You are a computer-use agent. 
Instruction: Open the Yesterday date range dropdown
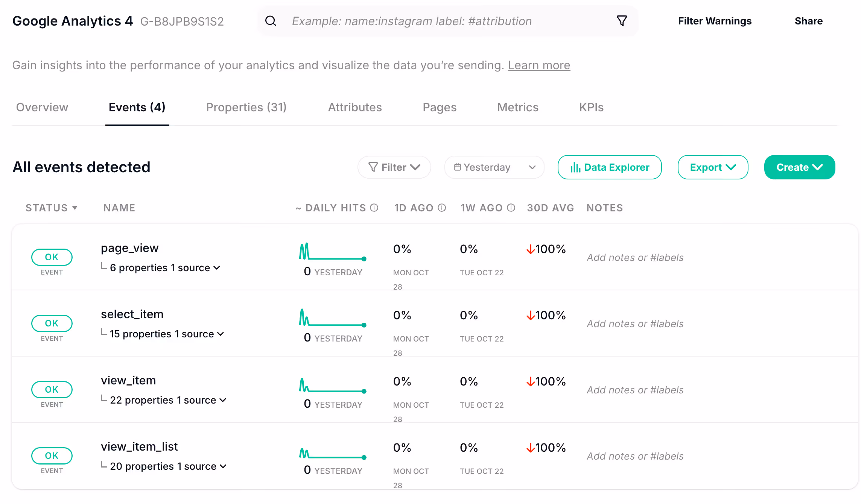click(494, 167)
